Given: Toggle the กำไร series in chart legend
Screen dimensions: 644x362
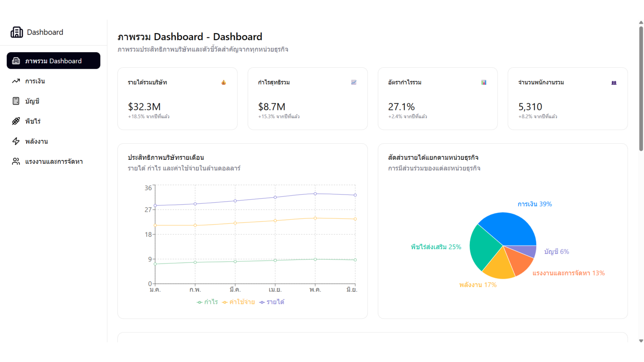Looking at the screenshot, I should (207, 302).
